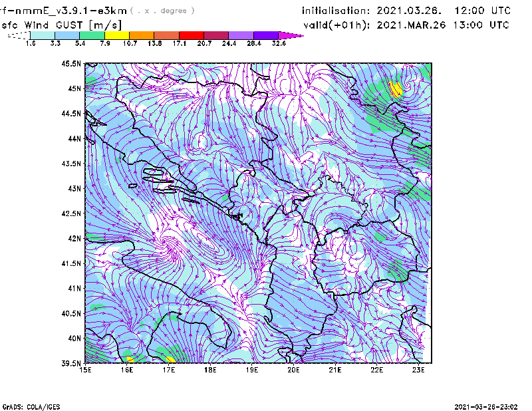This screenshot has width=532, height=411.
Task: Click the "GrADS: COLA/IGES" credit text
Action: point(31,407)
